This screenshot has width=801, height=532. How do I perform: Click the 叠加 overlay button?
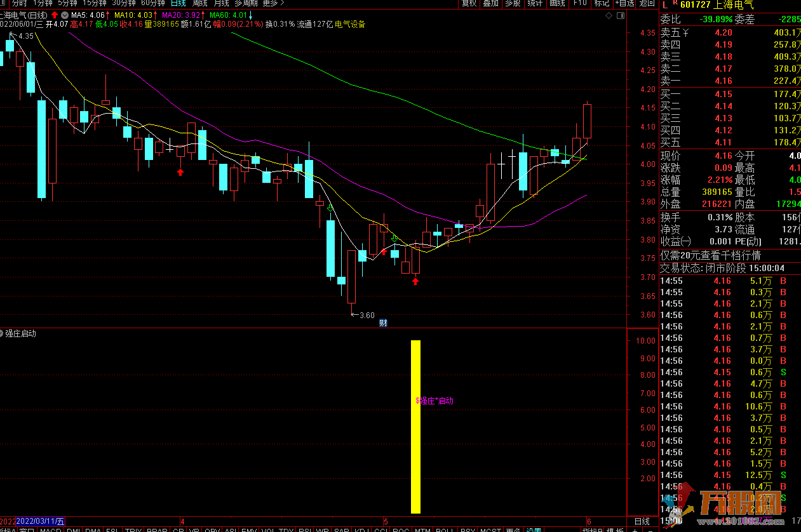tap(491, 3)
